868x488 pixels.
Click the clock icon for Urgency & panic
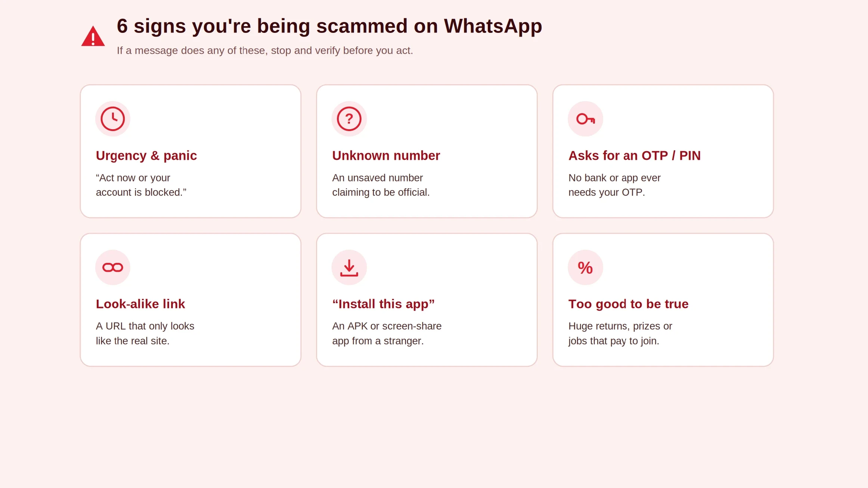tap(113, 119)
